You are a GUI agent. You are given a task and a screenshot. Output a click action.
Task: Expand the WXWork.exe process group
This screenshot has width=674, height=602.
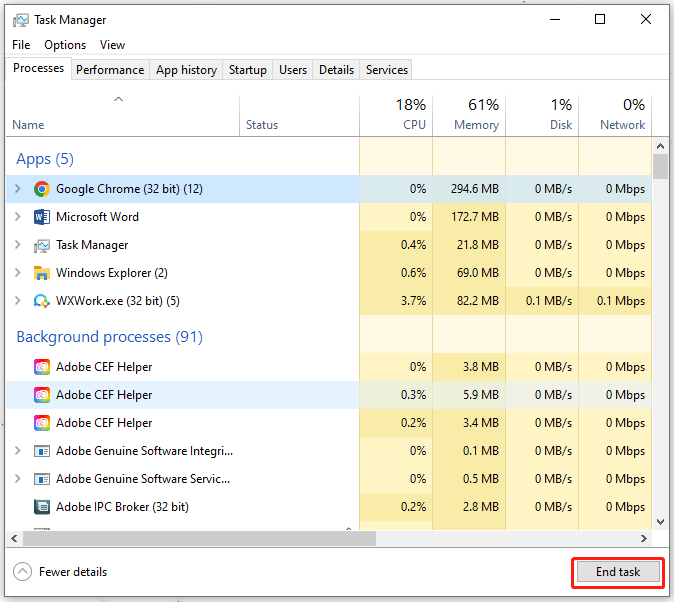[17, 301]
